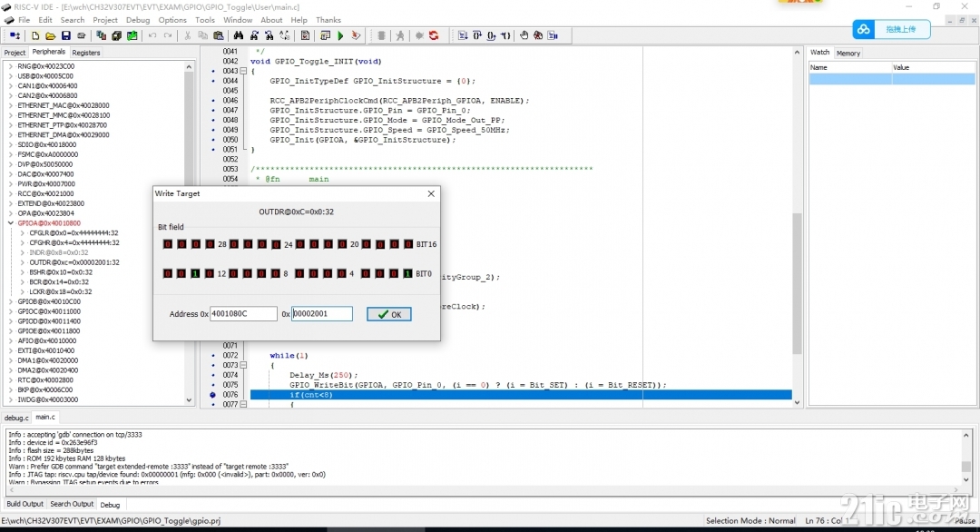Expand the AFIO@0x40010000 peripheral node
Viewport: 980px width, 532px height.
pyautogui.click(x=11, y=340)
